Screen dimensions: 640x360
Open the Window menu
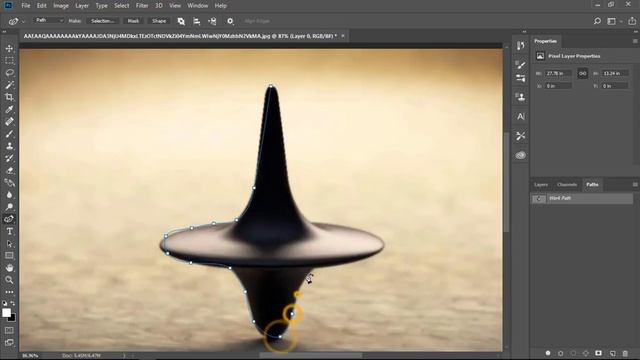[198, 6]
